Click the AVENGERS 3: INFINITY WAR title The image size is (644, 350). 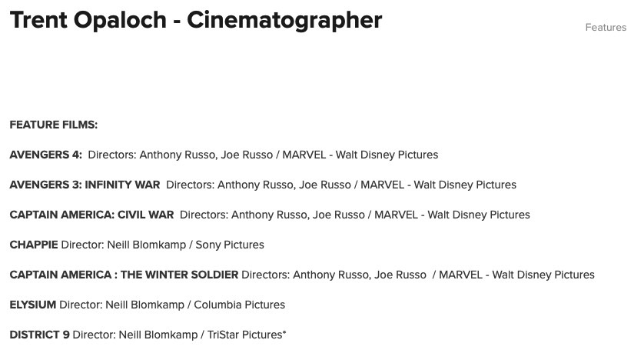point(85,185)
